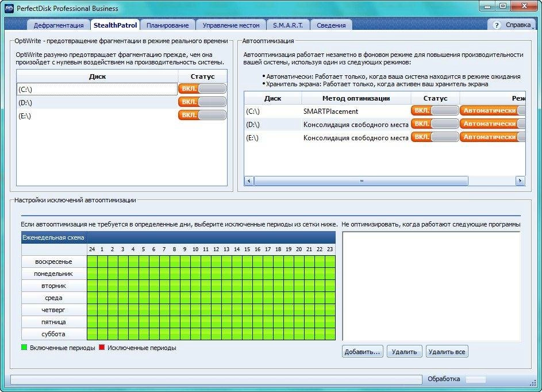
Task: Toggle auto-optimization status for disk D:\
Action: click(x=435, y=124)
